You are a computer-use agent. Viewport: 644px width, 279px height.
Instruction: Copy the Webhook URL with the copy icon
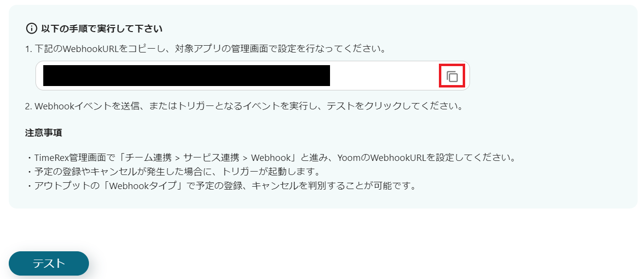click(x=452, y=76)
